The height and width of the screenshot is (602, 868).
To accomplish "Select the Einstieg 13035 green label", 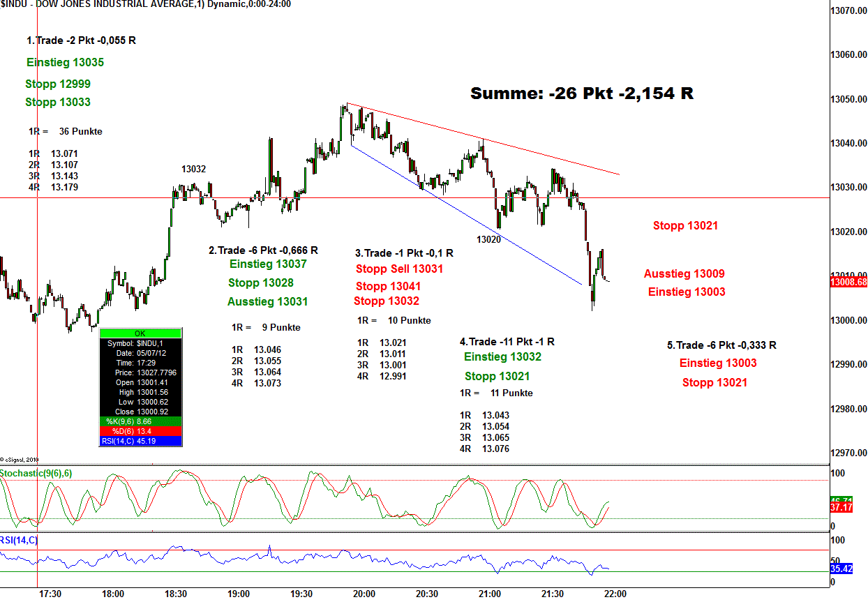I will (x=65, y=62).
